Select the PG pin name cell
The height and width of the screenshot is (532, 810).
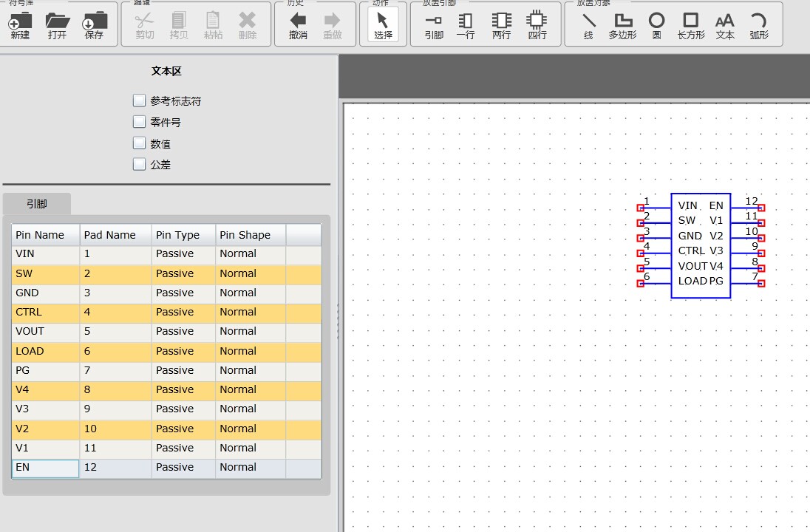pyautogui.click(x=46, y=370)
